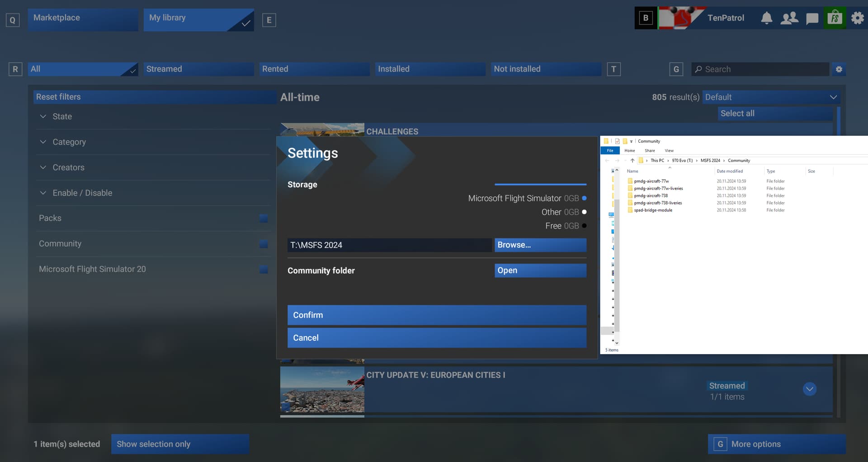Click Browse to change storage path
This screenshot has height=462, width=868.
click(540, 245)
